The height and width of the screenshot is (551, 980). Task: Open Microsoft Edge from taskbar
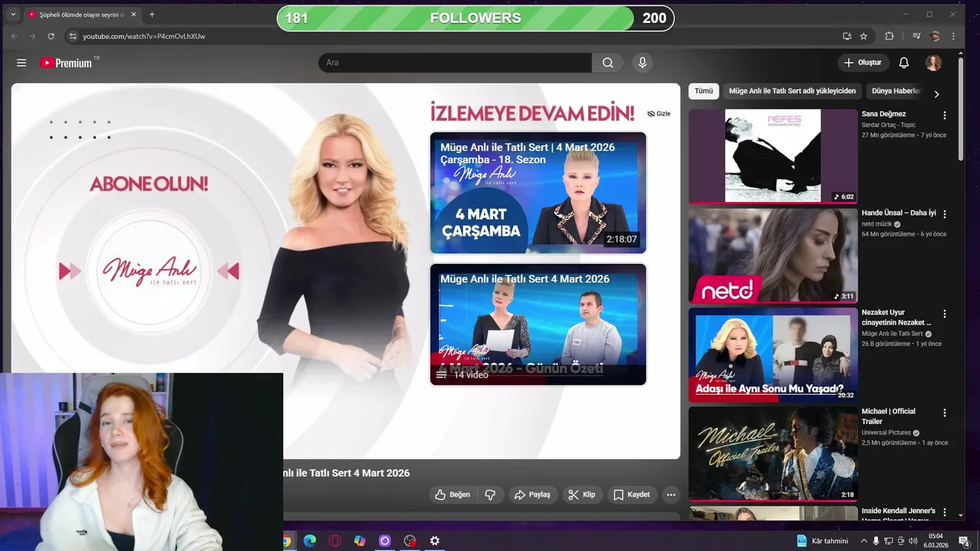309,541
